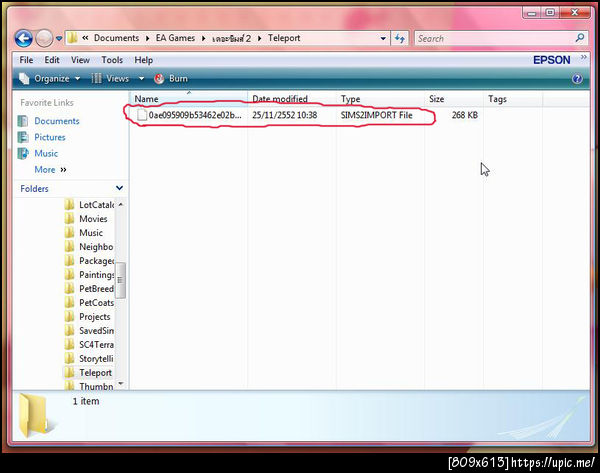Click the SIMS2IMPORT File type cell
The height and width of the screenshot is (473, 600).
pyautogui.click(x=377, y=115)
